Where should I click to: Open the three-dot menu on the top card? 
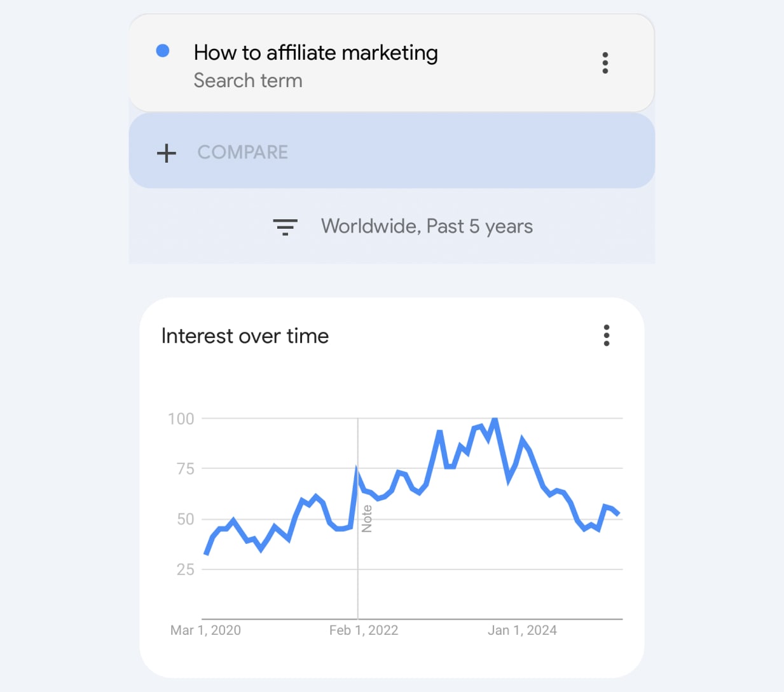[x=605, y=63]
